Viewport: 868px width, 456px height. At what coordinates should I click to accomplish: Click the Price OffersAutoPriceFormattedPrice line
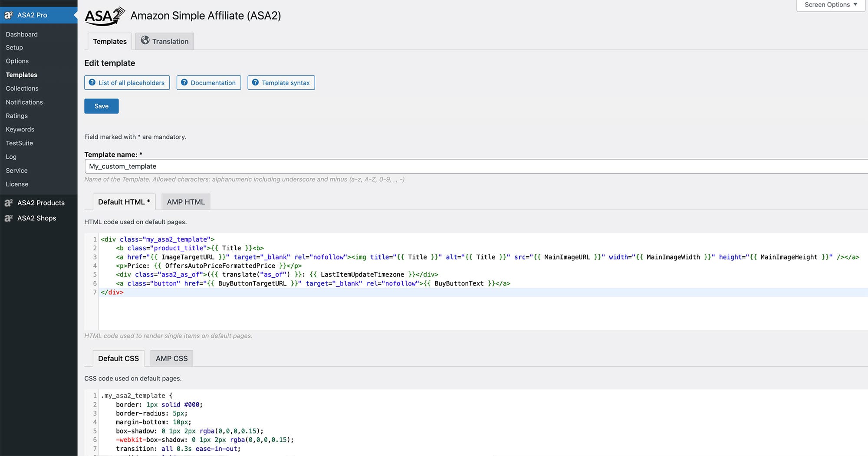point(209,266)
